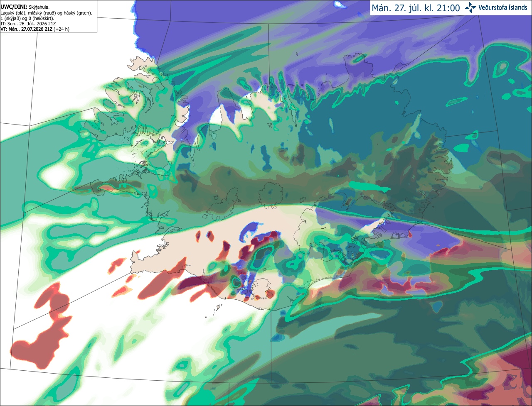532x406 pixels.
Task: Click the Lágský miðský háský legend line
Action: click(x=47, y=13)
